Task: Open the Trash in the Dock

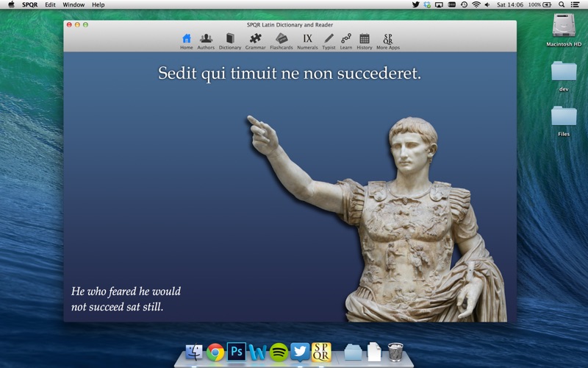Action: [395, 352]
